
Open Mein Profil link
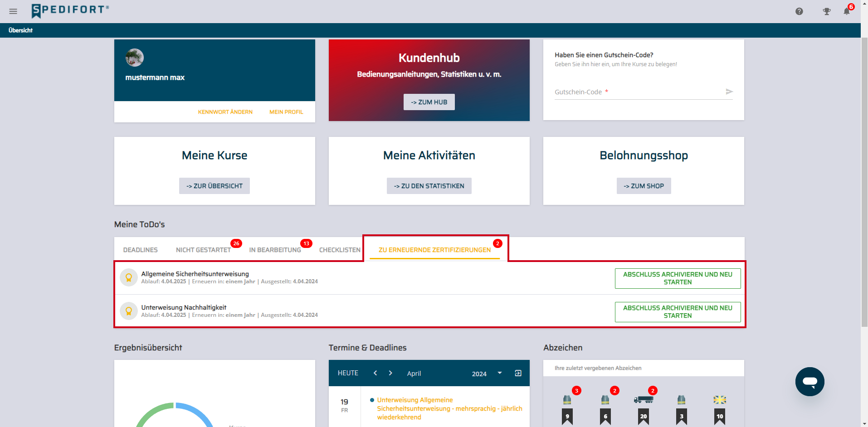click(x=286, y=112)
